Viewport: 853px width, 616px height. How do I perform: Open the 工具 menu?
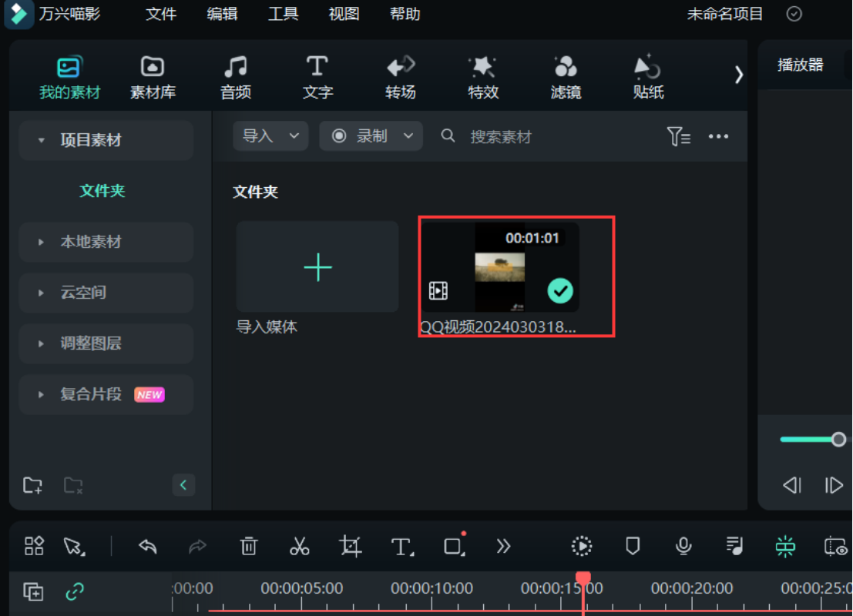pos(283,14)
